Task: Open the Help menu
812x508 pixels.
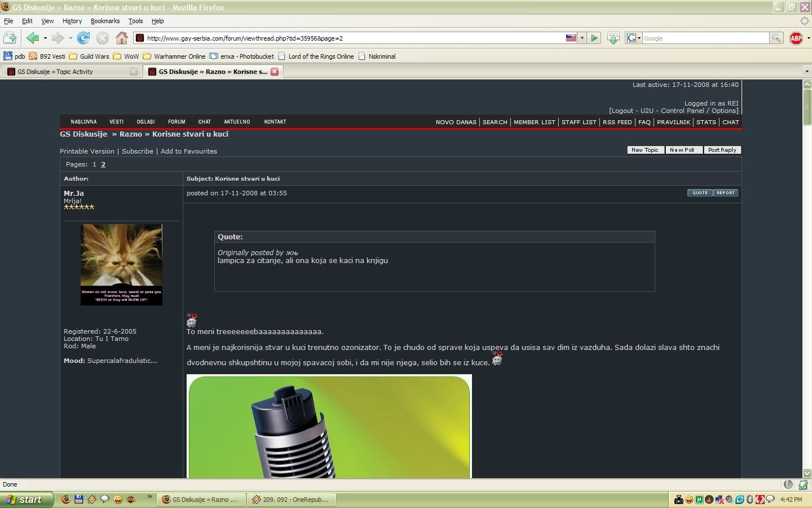Action: [157, 21]
